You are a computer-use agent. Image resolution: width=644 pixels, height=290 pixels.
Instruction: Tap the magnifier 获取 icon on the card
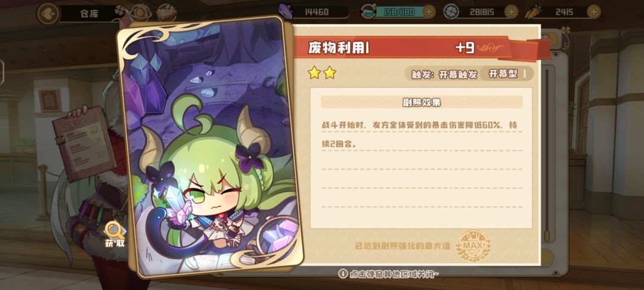tap(114, 235)
